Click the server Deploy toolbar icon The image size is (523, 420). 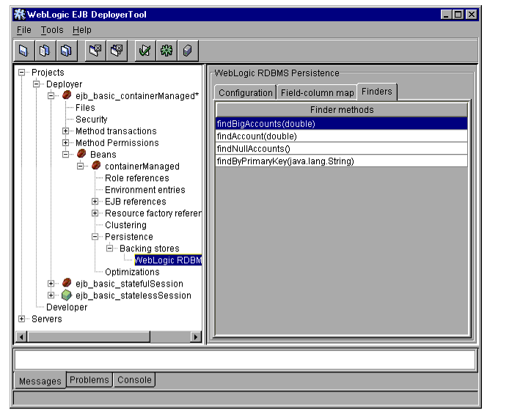coord(188,51)
